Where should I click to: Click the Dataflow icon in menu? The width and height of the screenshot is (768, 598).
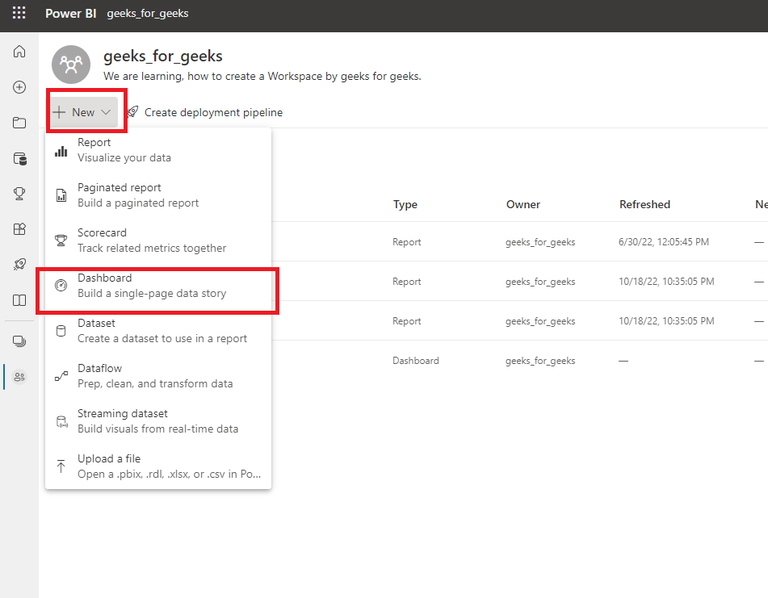(x=61, y=376)
